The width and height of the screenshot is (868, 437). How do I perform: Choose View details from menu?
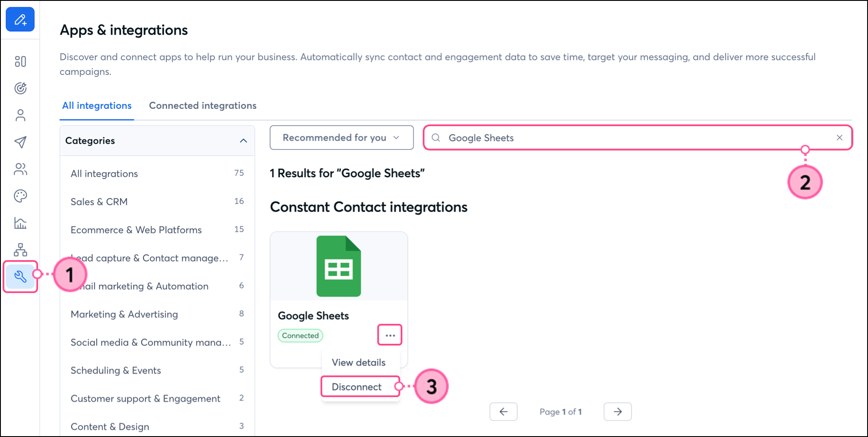tap(359, 362)
